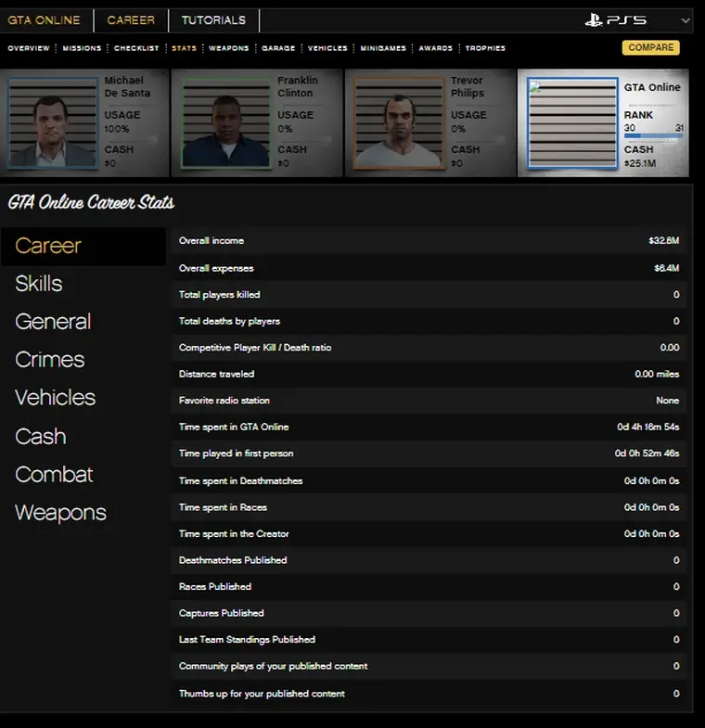Select Trevor Philips' mugshot portrait
705x728 pixels.
click(x=399, y=123)
